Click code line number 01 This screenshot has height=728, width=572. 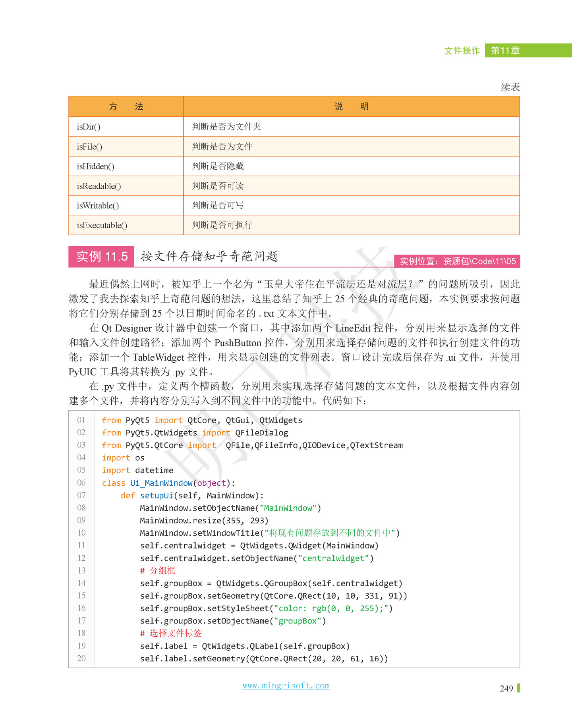pos(81,420)
